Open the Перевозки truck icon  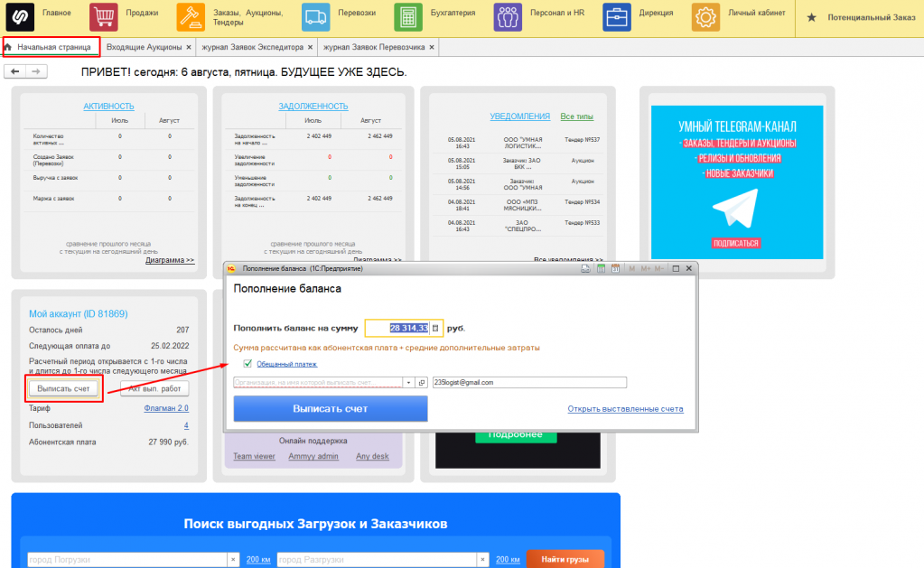[315, 16]
